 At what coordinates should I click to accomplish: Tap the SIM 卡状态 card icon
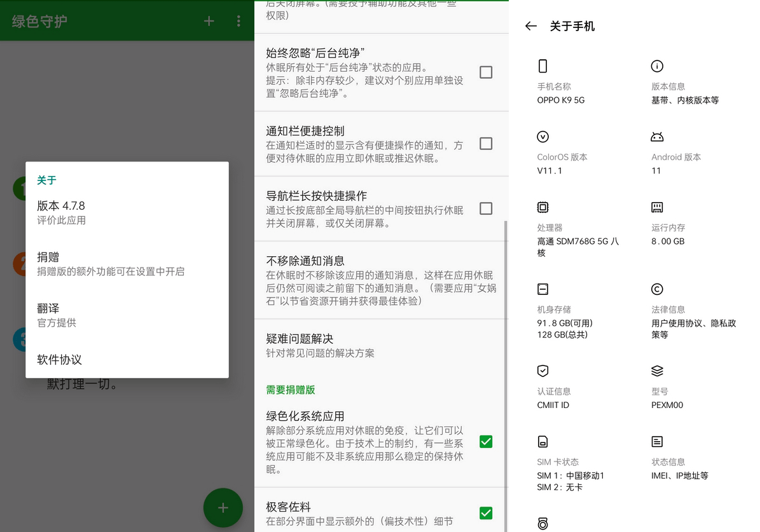click(x=543, y=441)
